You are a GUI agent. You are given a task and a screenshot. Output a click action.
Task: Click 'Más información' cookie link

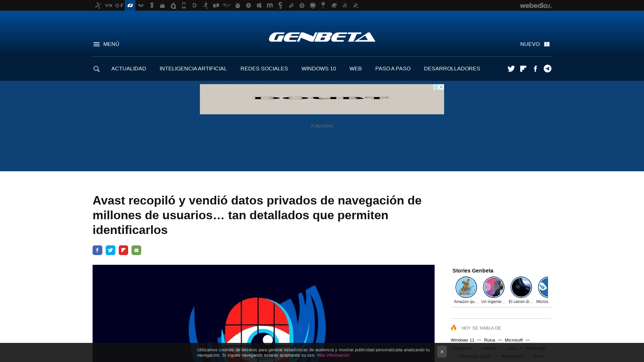[333, 355]
